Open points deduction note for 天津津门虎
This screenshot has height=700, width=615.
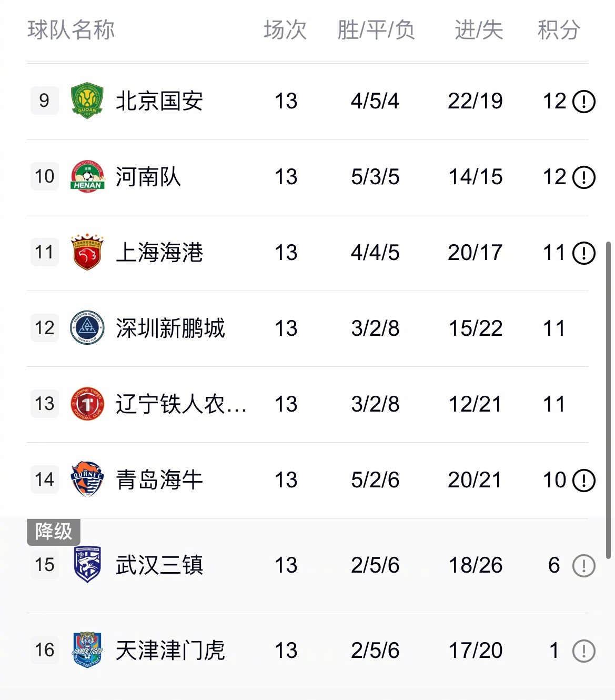pos(583,651)
